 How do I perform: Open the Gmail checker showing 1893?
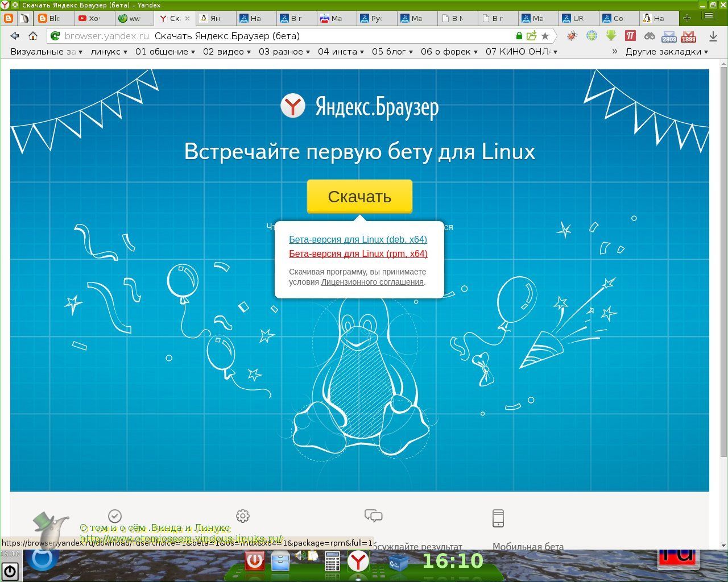click(x=688, y=36)
